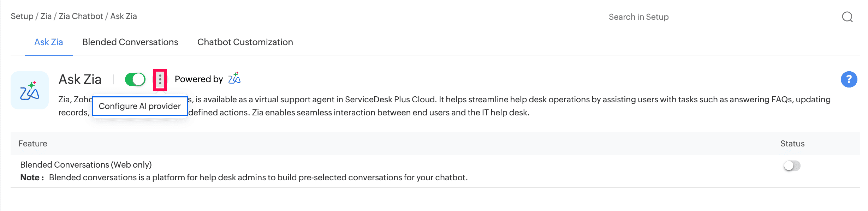Image resolution: width=868 pixels, height=211 pixels.
Task: Click the Status column header
Action: pyautogui.click(x=792, y=144)
